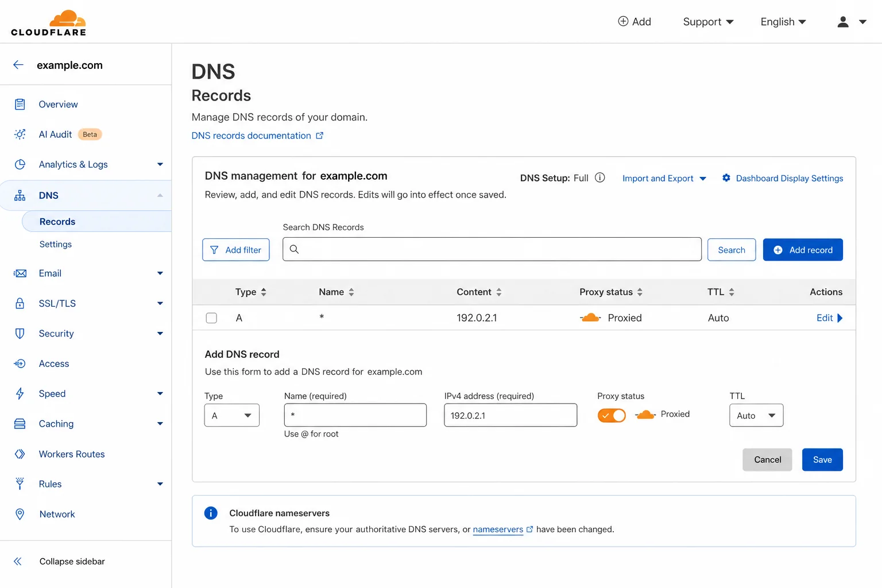Expand the Analytics & Logs sidebar section
Viewport: 882px width, 588px height.
tap(160, 164)
